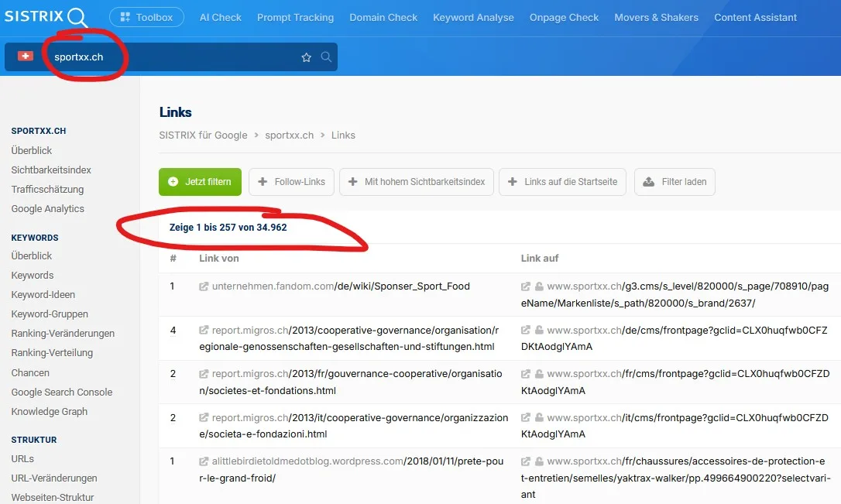This screenshot has height=504, width=841.
Task: Click the sportxx.ch domain search field
Action: click(170, 57)
